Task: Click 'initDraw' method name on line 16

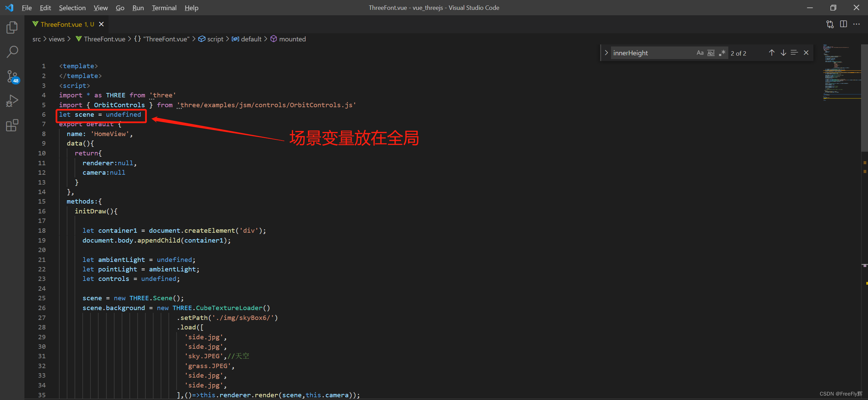Action: pyautogui.click(x=90, y=211)
